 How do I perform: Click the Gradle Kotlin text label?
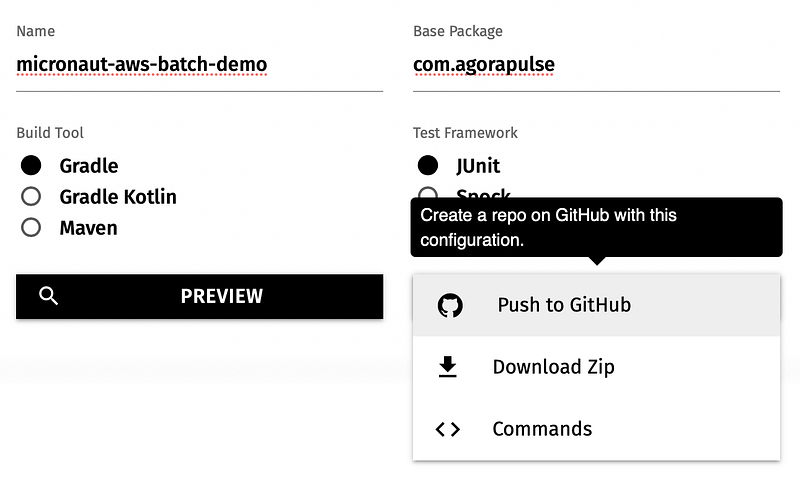pyautogui.click(x=118, y=197)
